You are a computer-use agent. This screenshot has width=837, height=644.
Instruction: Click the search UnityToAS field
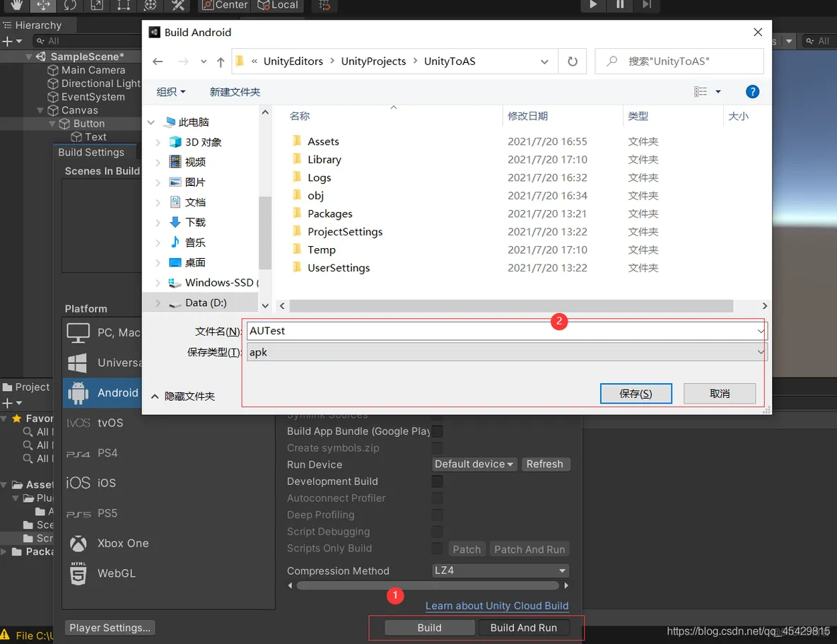(x=679, y=62)
